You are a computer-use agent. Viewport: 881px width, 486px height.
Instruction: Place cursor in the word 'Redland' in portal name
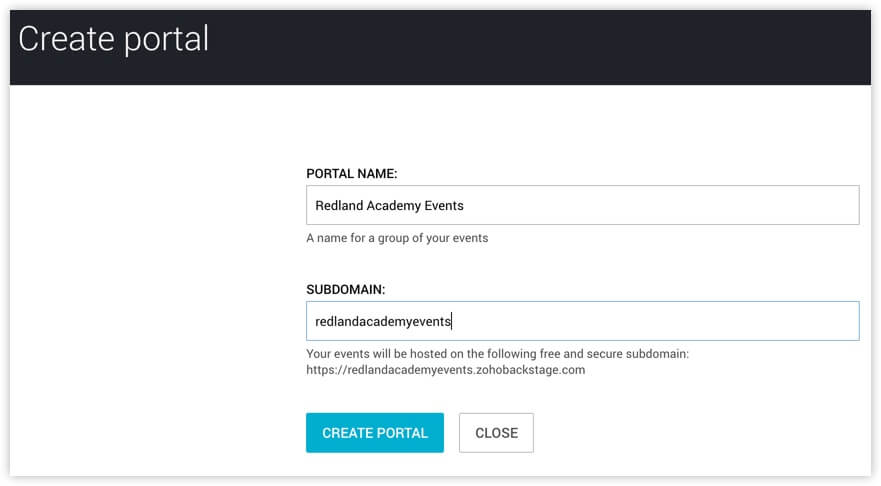(339, 206)
